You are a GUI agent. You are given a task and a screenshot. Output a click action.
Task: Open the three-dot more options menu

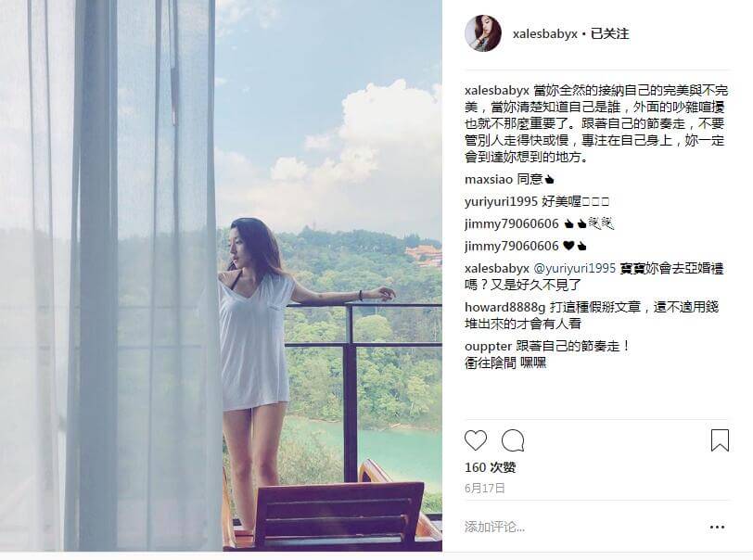(717, 528)
